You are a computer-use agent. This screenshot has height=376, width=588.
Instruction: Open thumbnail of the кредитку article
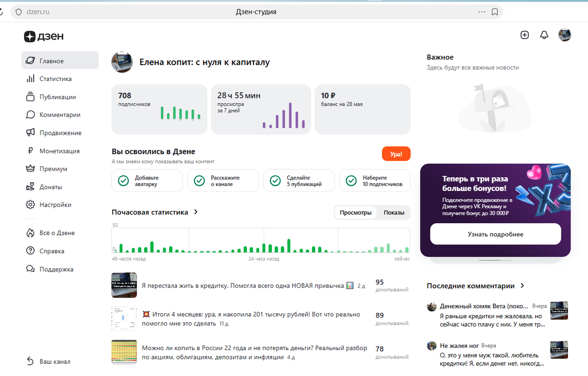[124, 285]
